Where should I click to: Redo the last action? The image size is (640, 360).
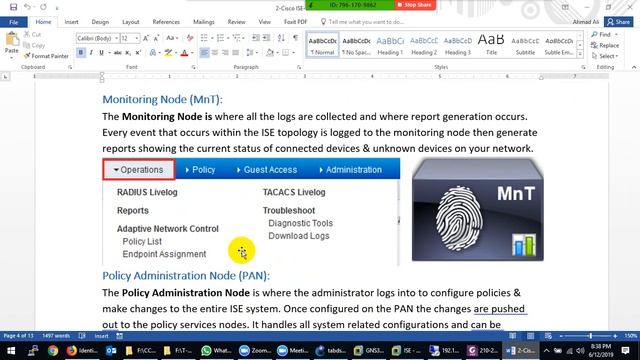(x=43, y=7)
